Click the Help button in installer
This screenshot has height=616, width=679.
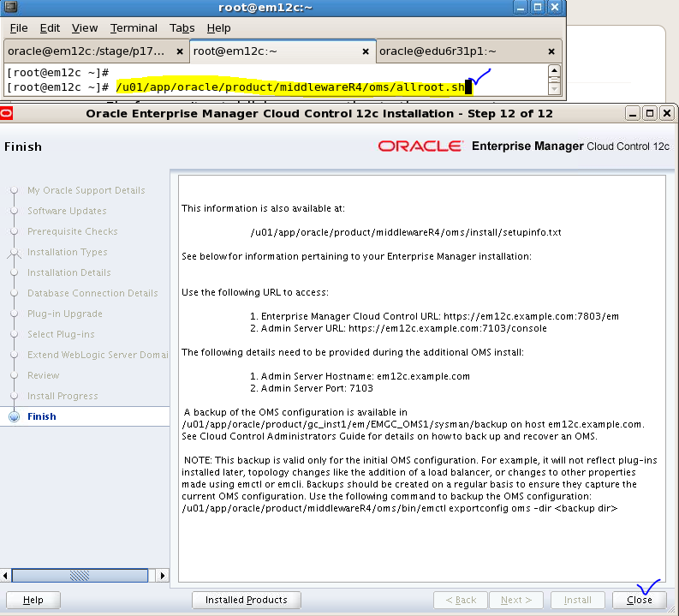tap(33, 600)
